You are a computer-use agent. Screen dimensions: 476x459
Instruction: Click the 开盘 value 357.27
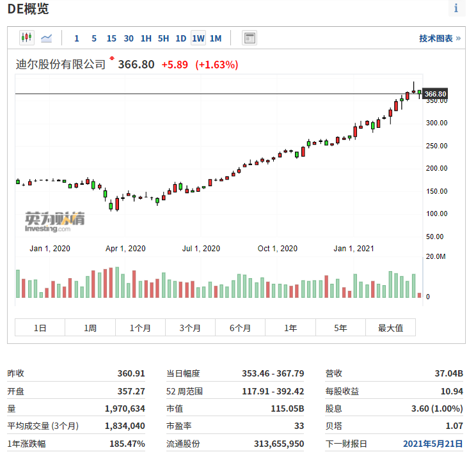131,391
